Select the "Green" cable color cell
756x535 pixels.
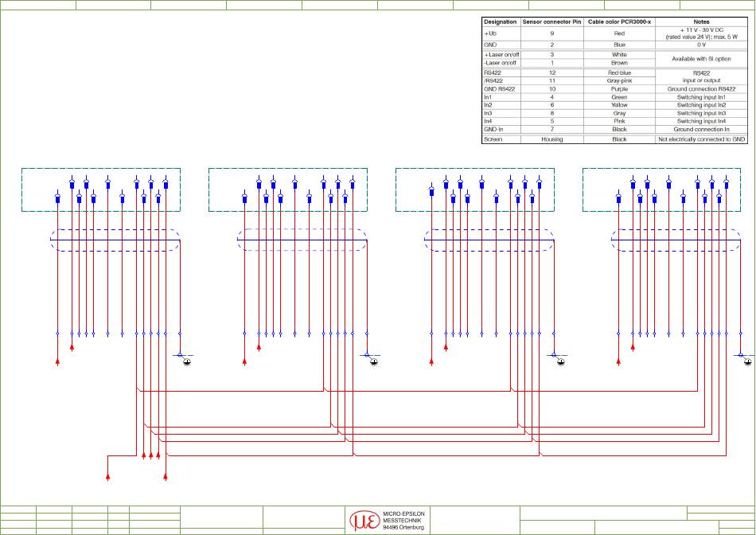620,97
